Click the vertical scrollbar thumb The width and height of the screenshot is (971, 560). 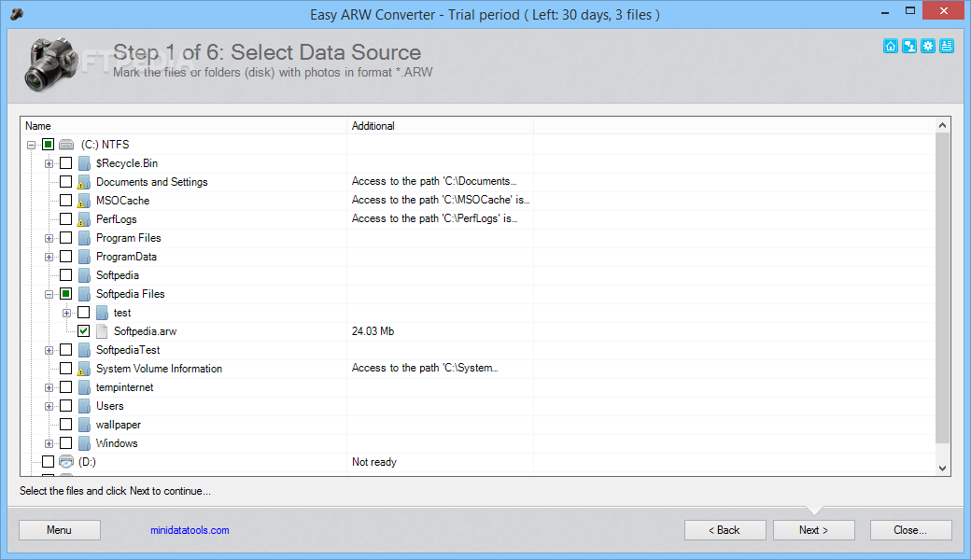942,287
